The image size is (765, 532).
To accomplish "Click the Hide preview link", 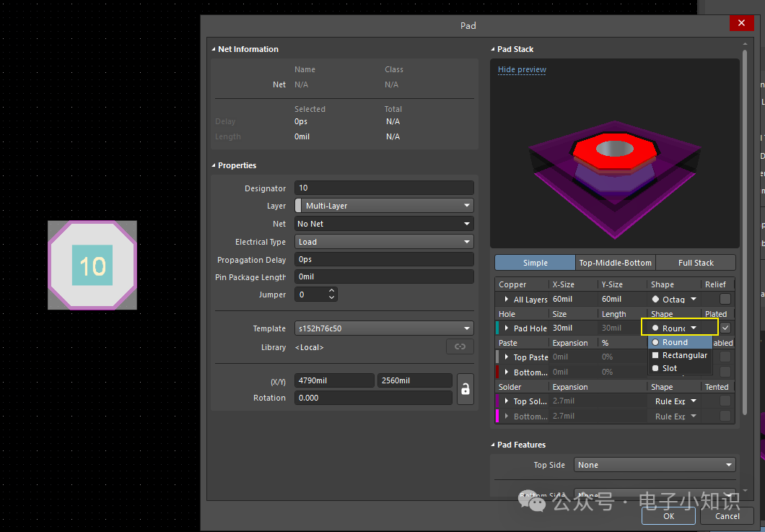I will (x=522, y=69).
